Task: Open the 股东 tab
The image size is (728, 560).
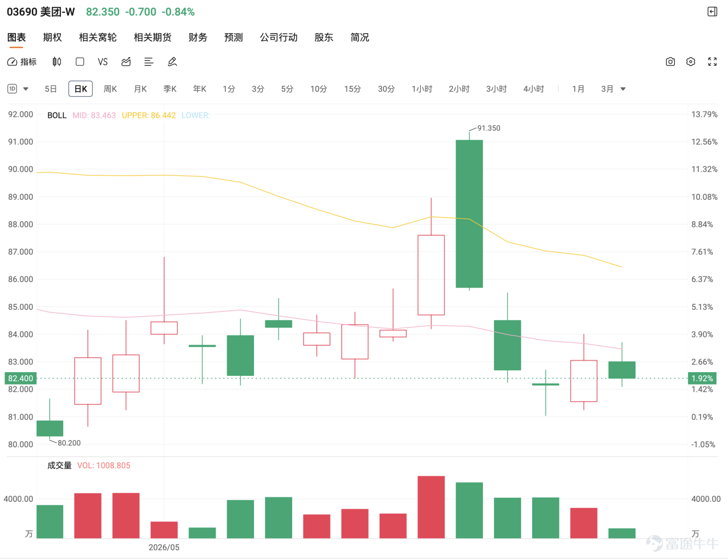Action: pos(324,37)
